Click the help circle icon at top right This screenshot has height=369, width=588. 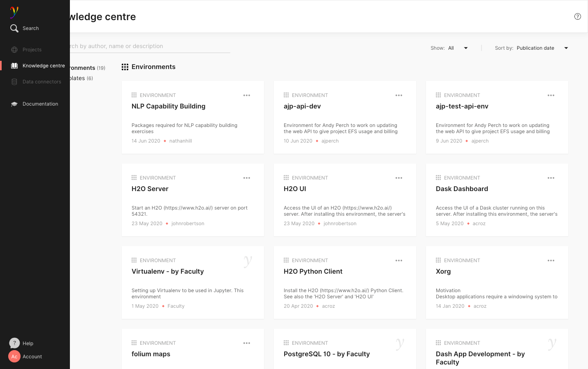(577, 16)
